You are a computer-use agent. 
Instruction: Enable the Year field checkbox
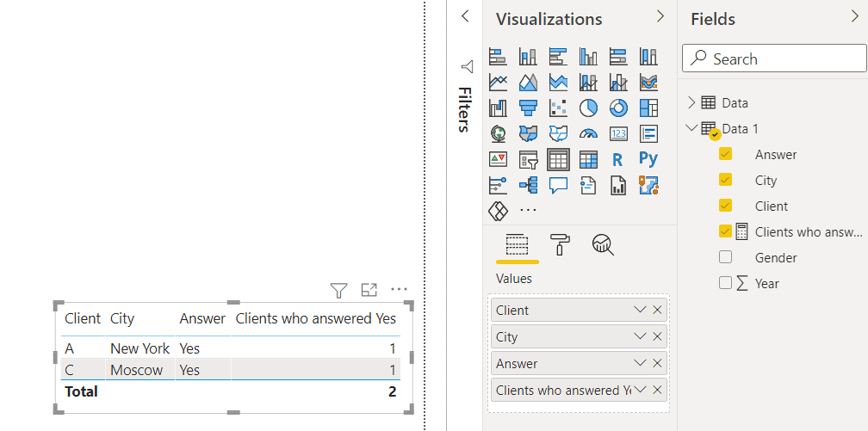click(x=725, y=283)
